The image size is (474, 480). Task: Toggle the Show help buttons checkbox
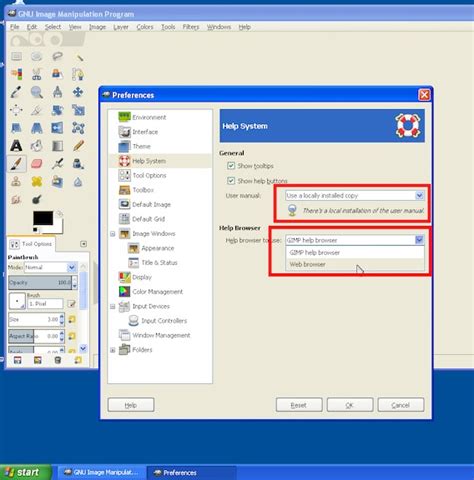point(231,181)
